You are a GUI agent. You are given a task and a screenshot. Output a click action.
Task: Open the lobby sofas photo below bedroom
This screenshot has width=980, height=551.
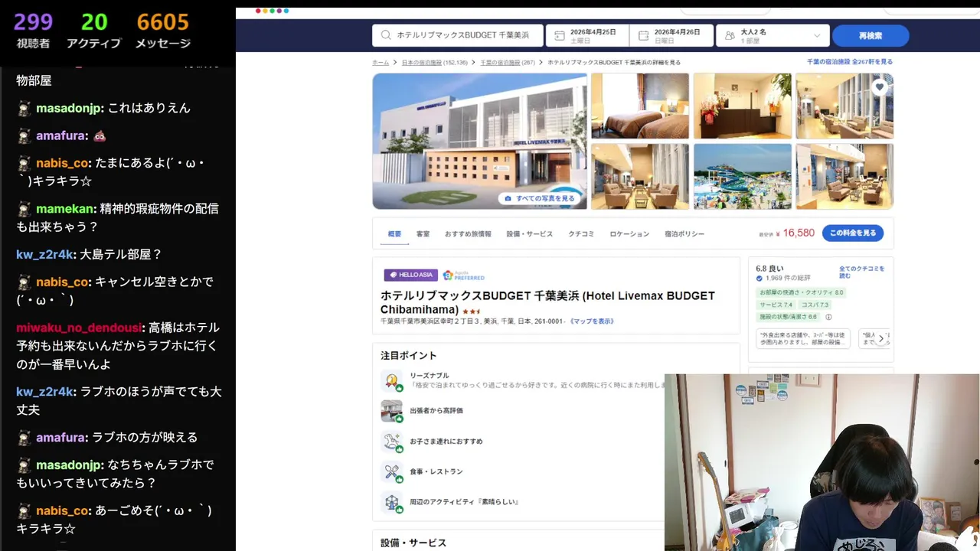tap(640, 176)
